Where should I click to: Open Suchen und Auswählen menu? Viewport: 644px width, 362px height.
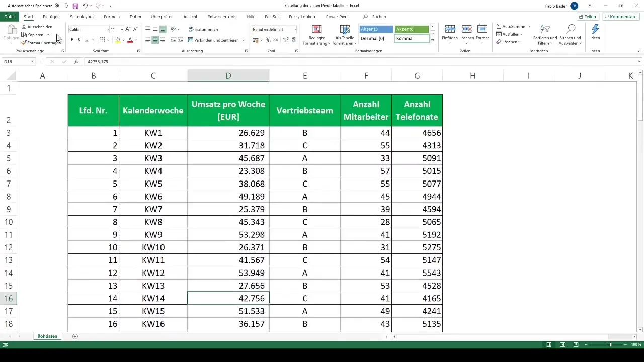click(570, 34)
